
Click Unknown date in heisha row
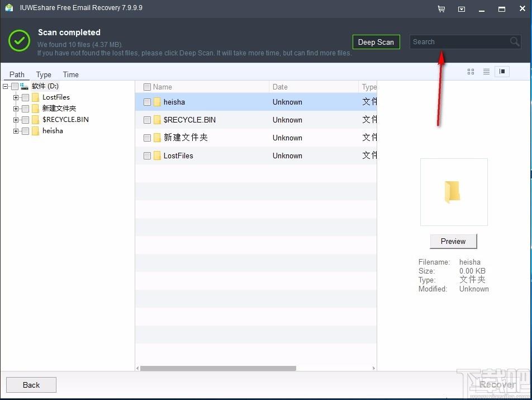pyautogui.click(x=287, y=102)
